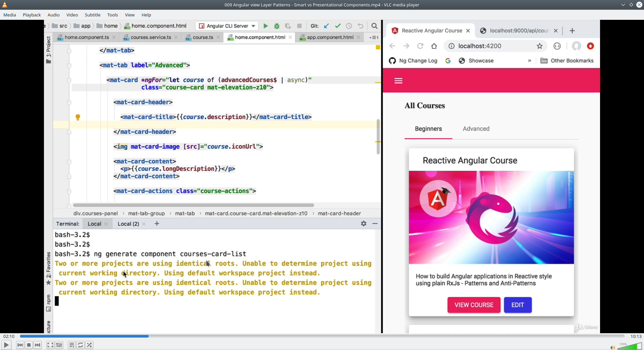
Task: Collapse the mat-card-header code fold
Action: tap(69, 102)
